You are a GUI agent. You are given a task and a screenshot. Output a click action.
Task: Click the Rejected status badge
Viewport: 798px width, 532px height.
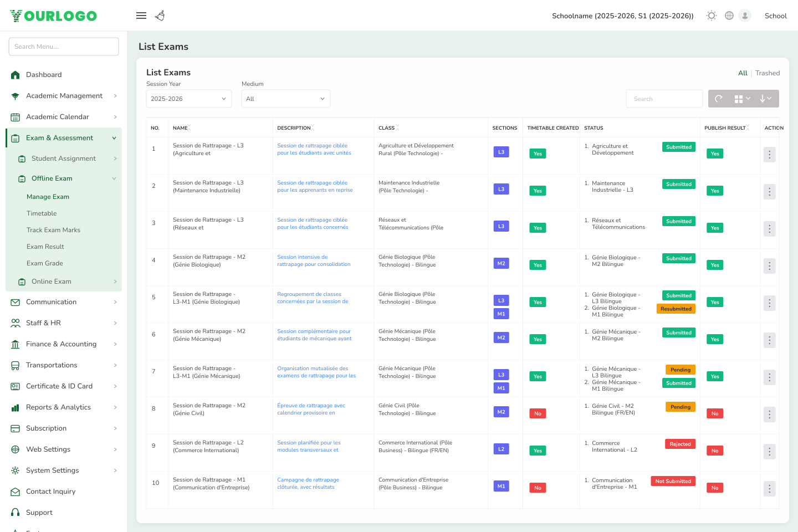(680, 444)
